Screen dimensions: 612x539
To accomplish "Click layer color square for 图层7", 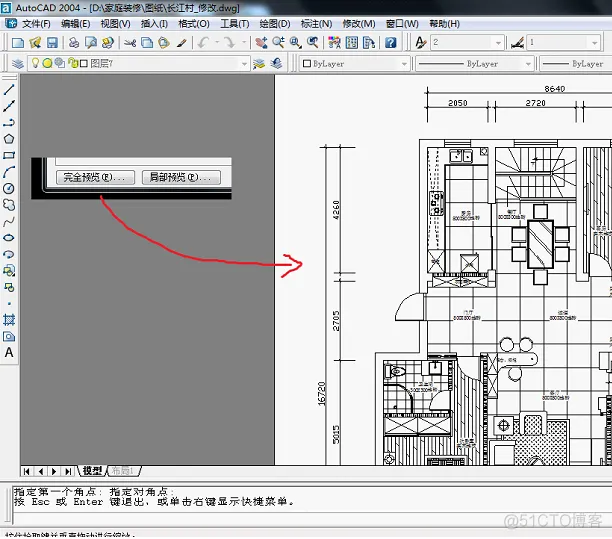I will 84,63.
